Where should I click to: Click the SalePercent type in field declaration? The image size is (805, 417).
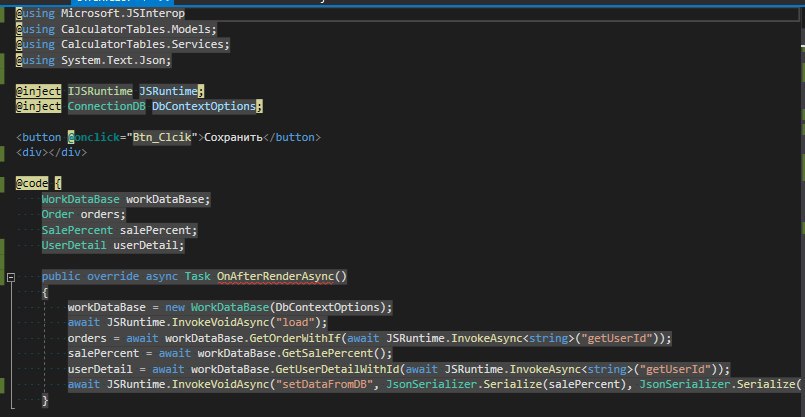pyautogui.click(x=77, y=230)
